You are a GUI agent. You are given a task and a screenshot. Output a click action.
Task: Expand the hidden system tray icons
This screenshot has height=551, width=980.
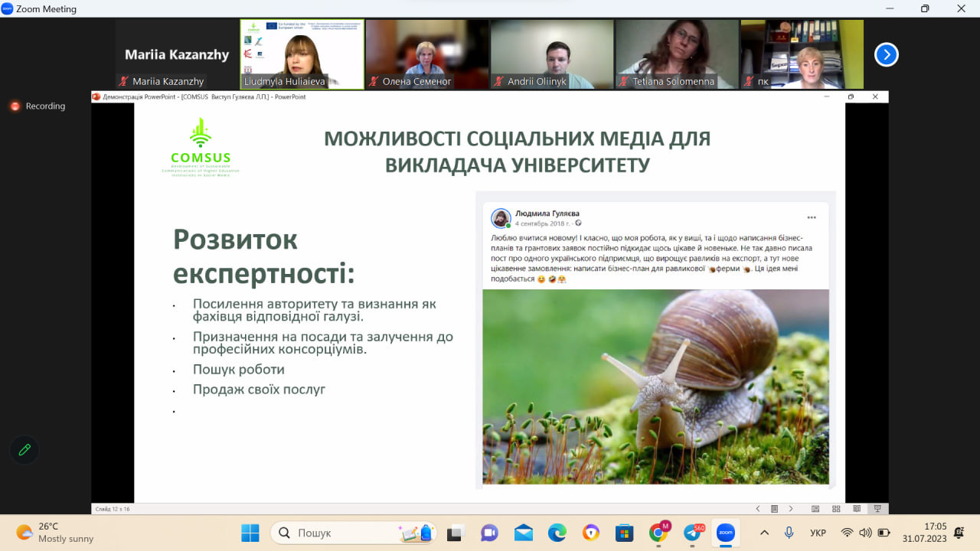pyautogui.click(x=764, y=533)
